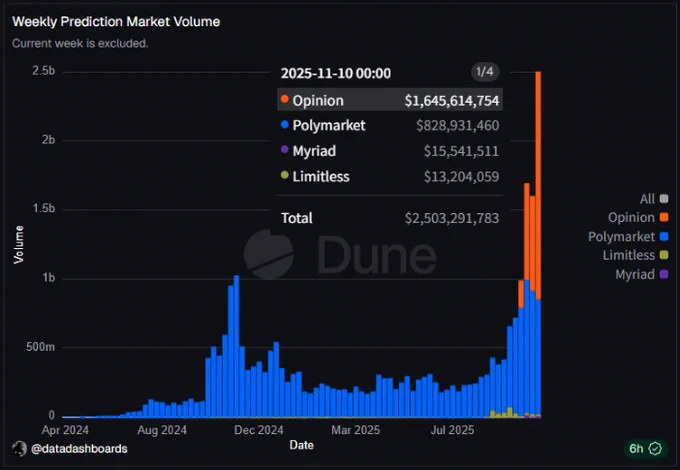
Task: Click the Weekly Prediction Market Volume title
Action: [x=116, y=22]
